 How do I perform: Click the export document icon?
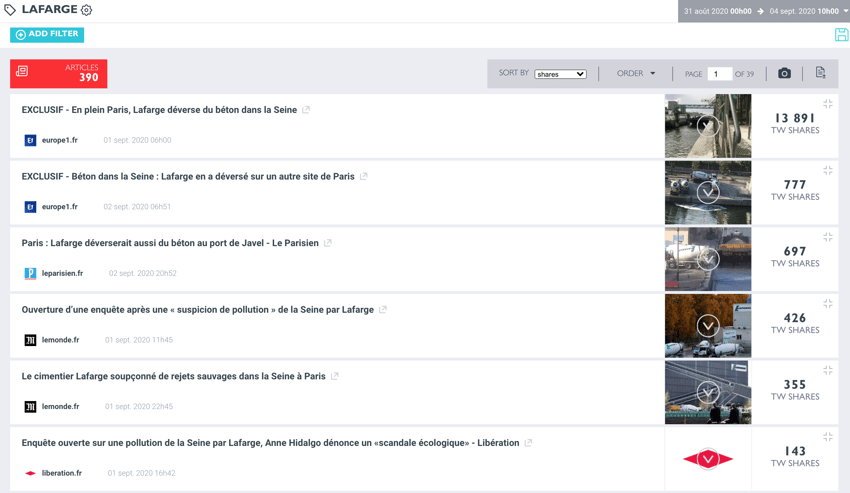[820, 73]
